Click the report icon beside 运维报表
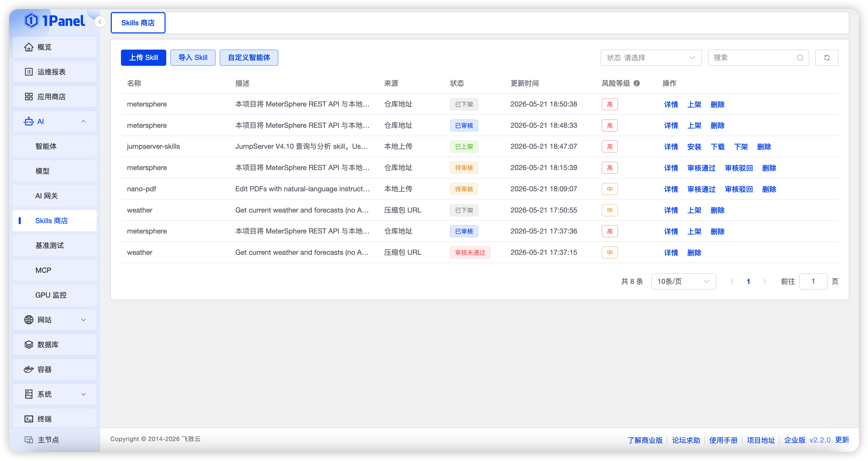Viewport: 868px width, 461px height. pos(29,72)
